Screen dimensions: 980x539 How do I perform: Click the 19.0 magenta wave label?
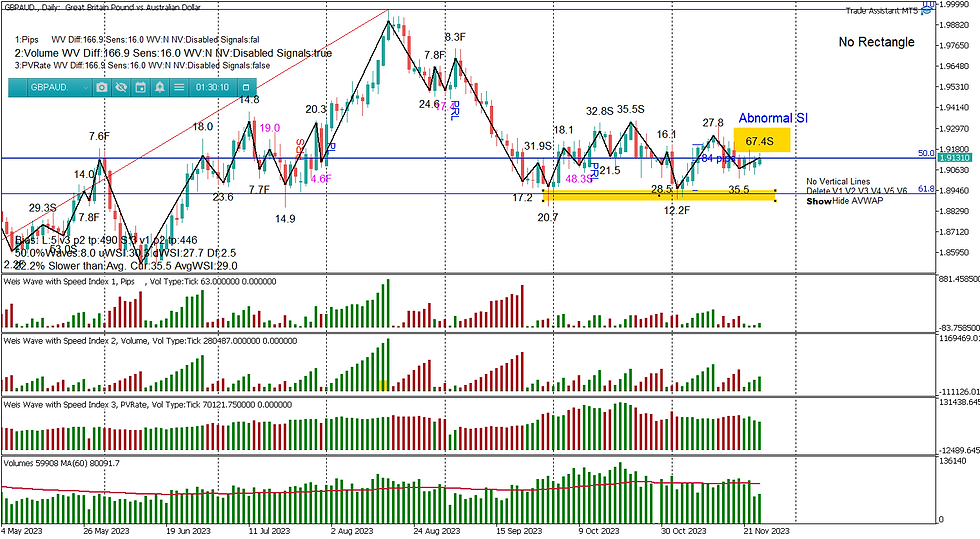pos(270,128)
